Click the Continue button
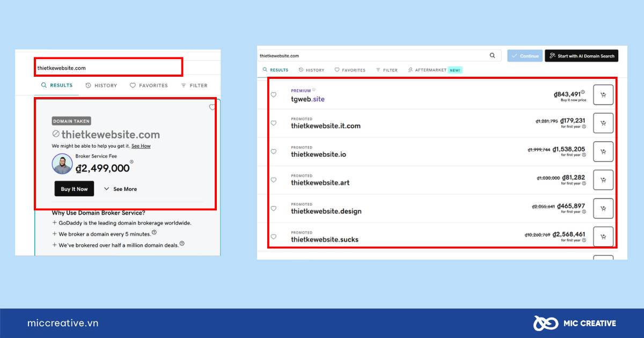Screen dimensions: 644x338 coord(525,56)
